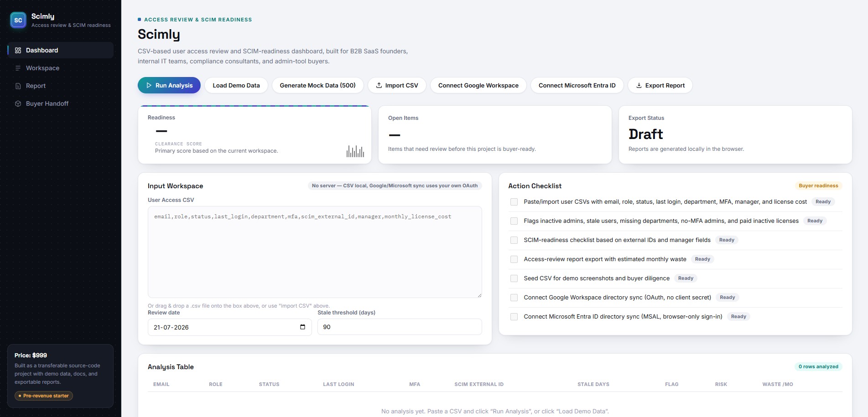This screenshot has width=868, height=417.
Task: Click the Ready badge beside Paste/import user CSVs
Action: [823, 201]
